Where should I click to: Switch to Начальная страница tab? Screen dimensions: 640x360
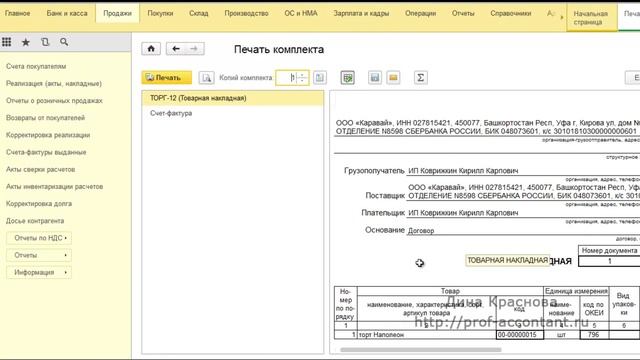591,18
